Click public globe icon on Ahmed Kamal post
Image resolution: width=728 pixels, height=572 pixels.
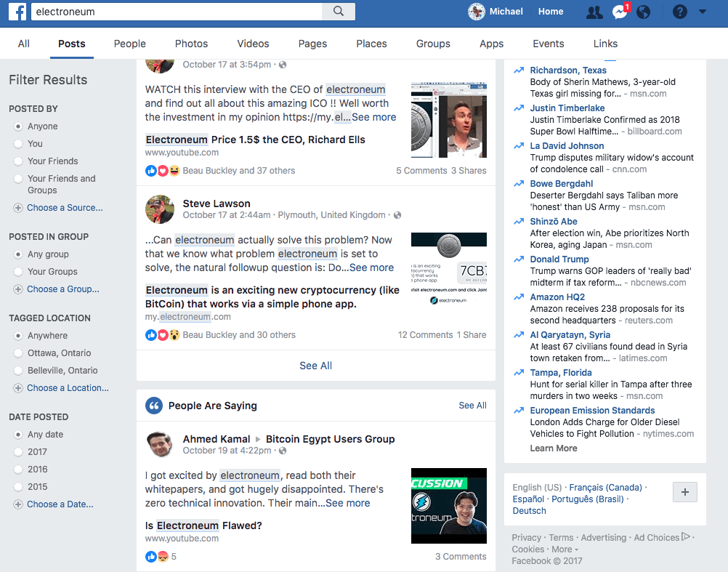(283, 451)
